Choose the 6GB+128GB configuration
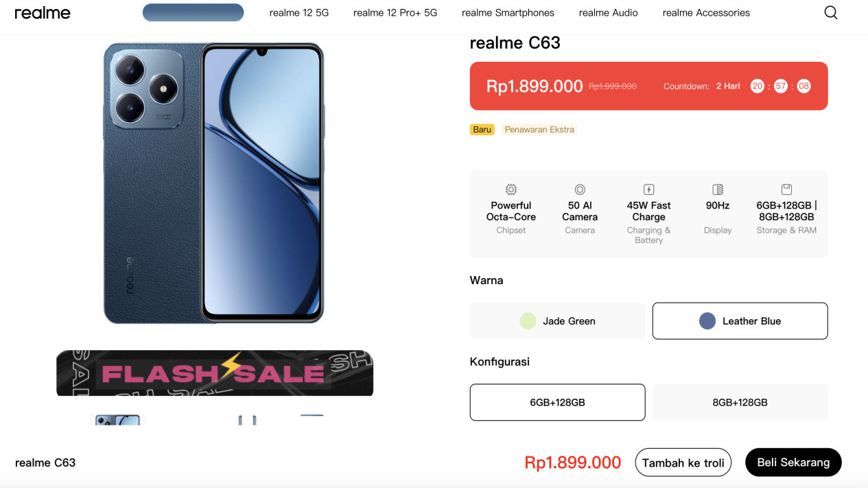 point(557,402)
